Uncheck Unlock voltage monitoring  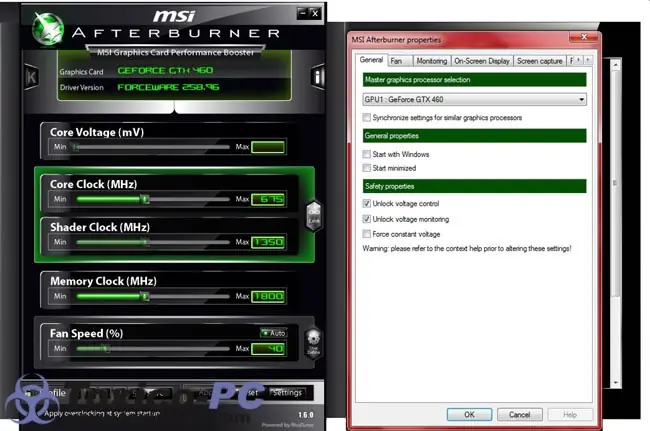pos(366,219)
